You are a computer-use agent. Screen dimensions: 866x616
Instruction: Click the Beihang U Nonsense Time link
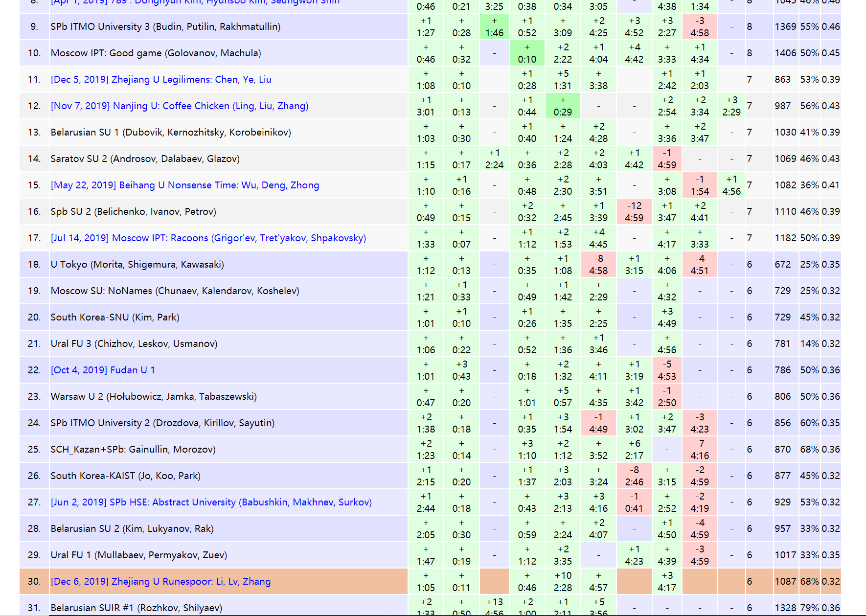click(x=185, y=185)
